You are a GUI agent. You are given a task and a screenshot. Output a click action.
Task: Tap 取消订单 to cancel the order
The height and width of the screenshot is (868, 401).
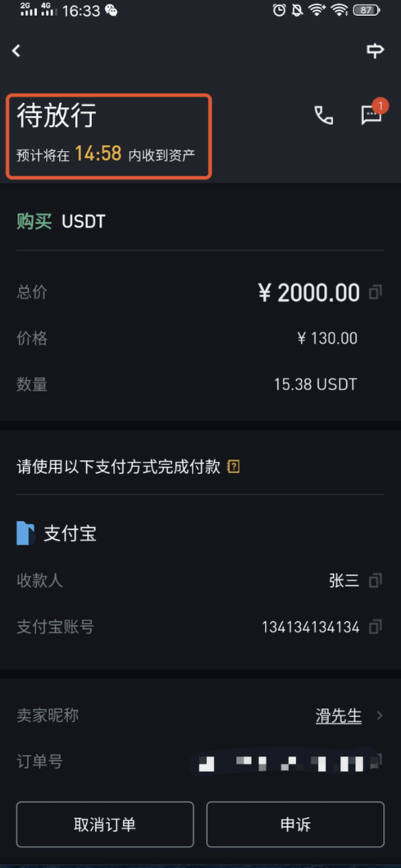click(105, 824)
